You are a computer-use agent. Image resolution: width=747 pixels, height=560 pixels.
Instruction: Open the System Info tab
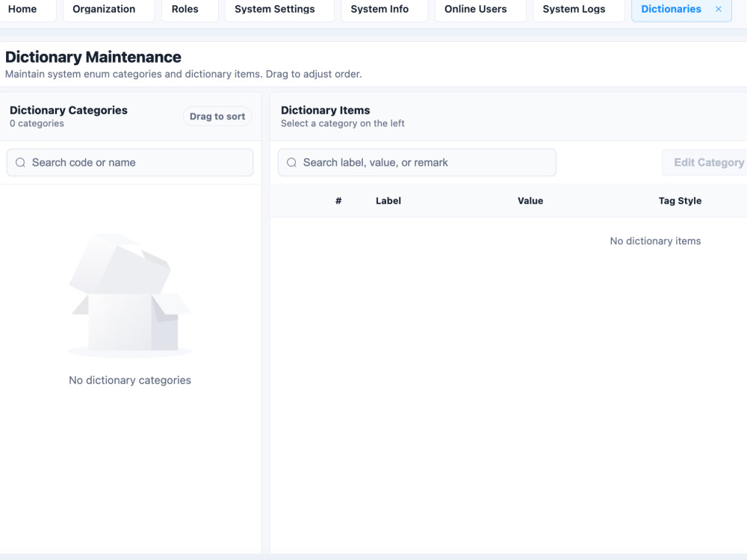pos(384,9)
